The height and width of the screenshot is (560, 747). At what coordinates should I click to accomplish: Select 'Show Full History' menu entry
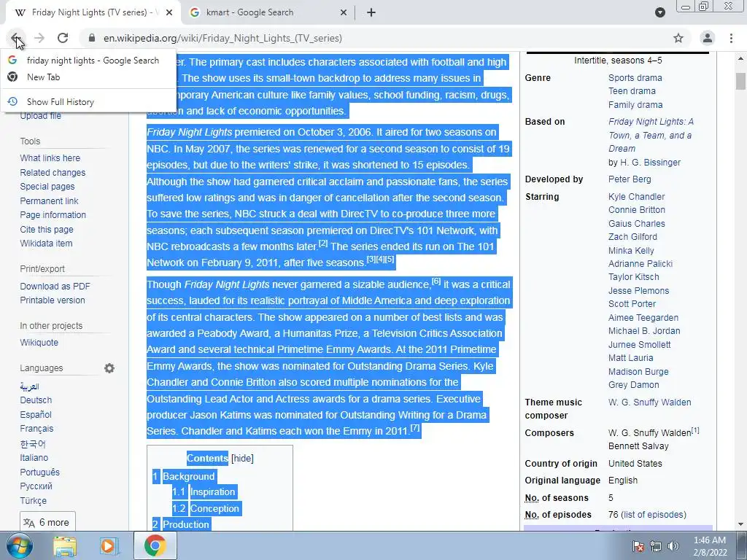88,102
